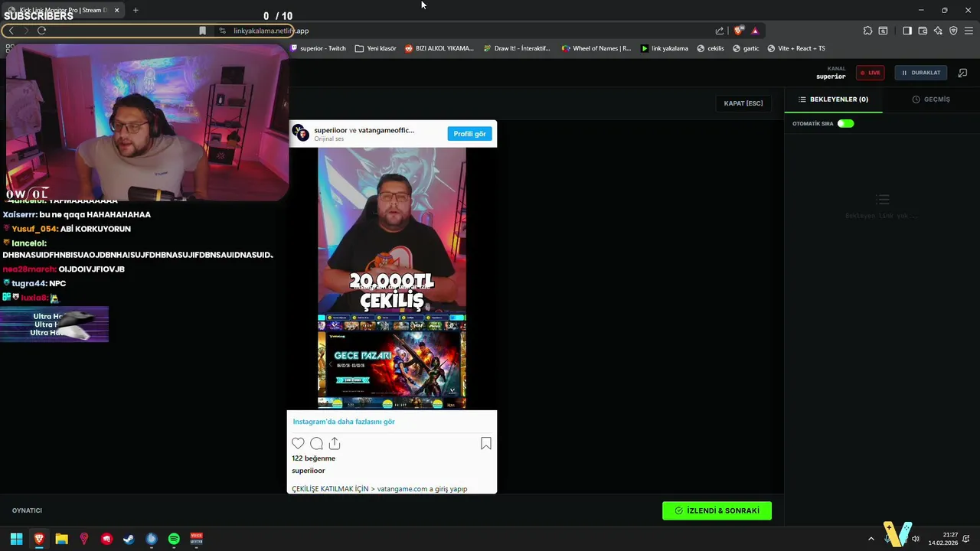Click the volume icon in system tray
The image size is (980, 551).
click(916, 539)
